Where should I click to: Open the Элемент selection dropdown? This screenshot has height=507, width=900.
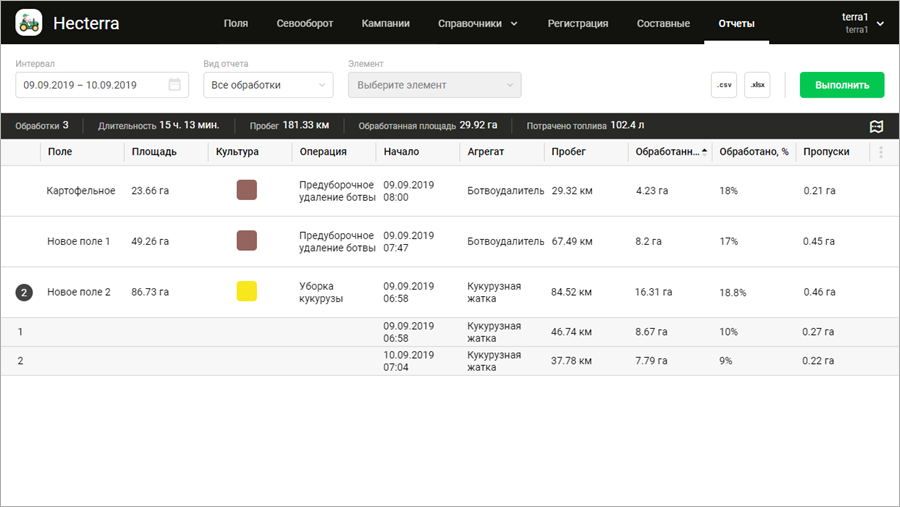tap(434, 85)
